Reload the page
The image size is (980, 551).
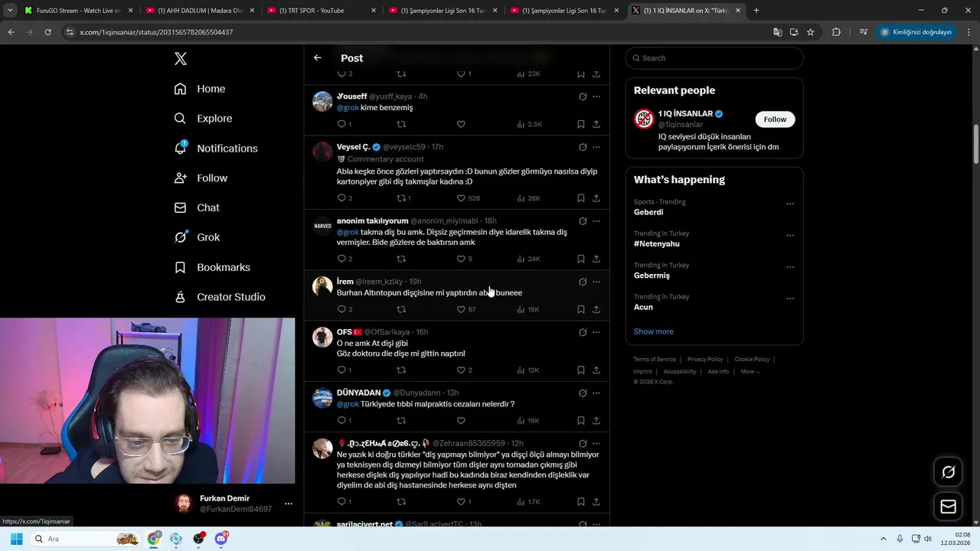click(x=47, y=32)
